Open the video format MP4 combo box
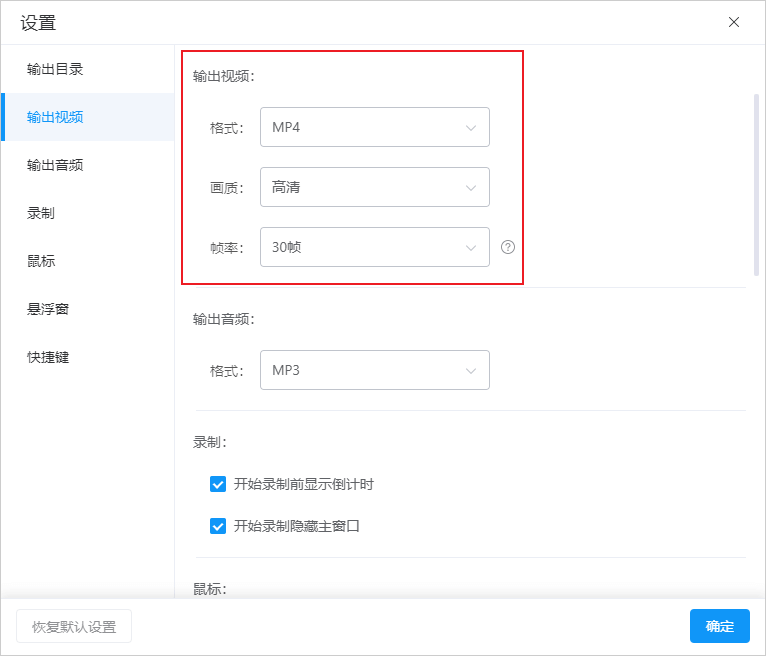766x656 pixels. click(x=375, y=127)
